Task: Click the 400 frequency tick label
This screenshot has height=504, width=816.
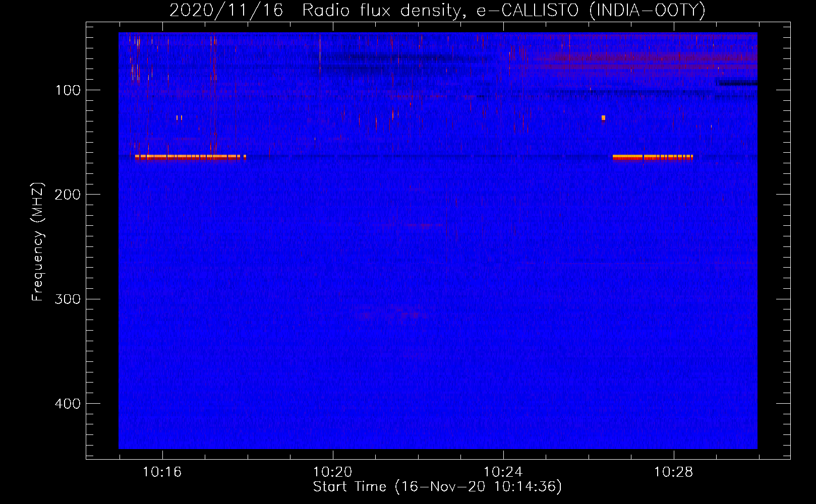Action: point(68,404)
